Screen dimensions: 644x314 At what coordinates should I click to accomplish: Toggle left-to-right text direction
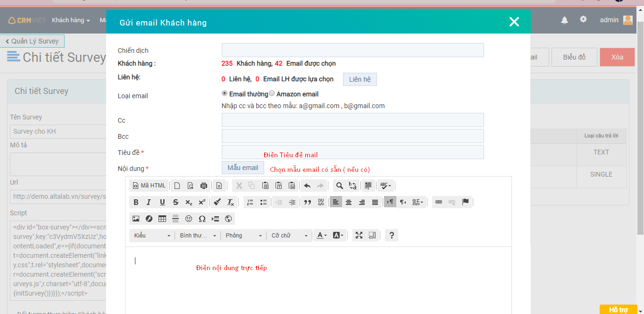[390, 202]
